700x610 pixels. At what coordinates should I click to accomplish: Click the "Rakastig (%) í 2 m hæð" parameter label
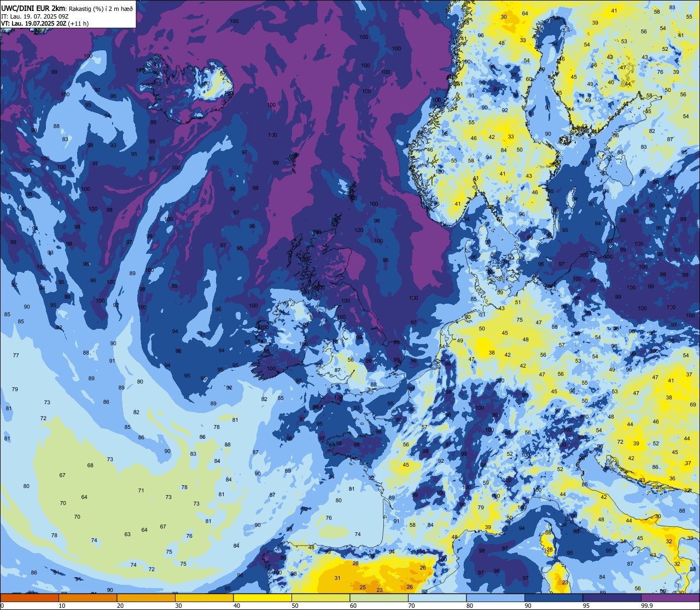[101, 8]
